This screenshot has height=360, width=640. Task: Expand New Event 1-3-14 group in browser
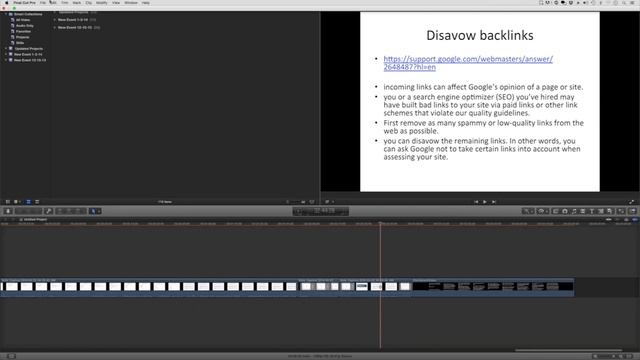[x=55, y=20]
